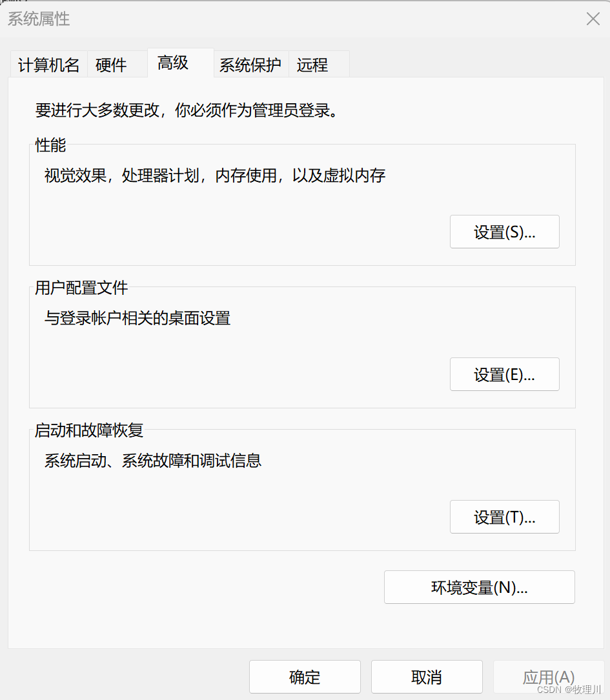The image size is (610, 700).
Task: Open startup and recovery 设置(T)... button
Action: 505,517
